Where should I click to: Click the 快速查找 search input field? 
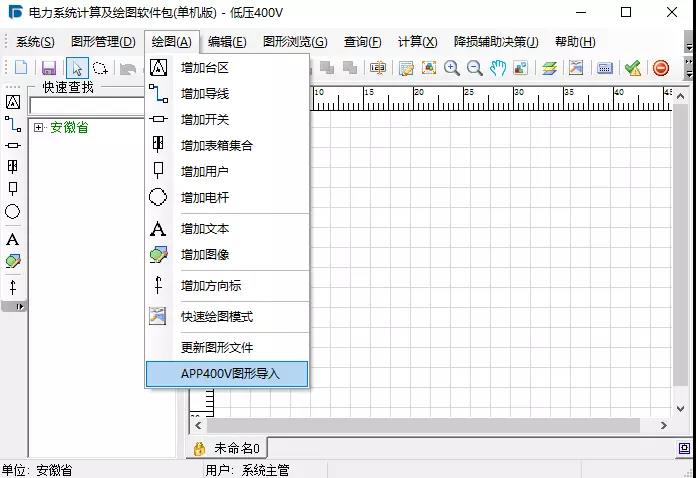(x=88, y=106)
